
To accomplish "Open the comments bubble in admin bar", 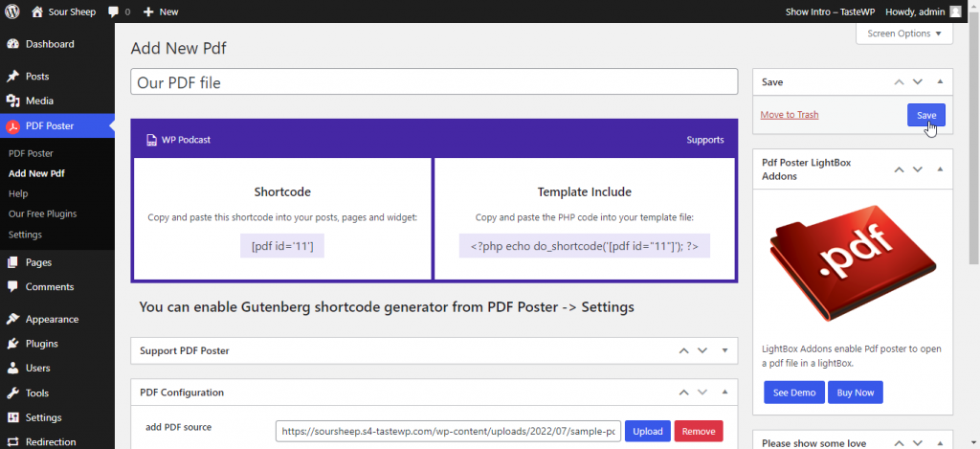I will (113, 11).
